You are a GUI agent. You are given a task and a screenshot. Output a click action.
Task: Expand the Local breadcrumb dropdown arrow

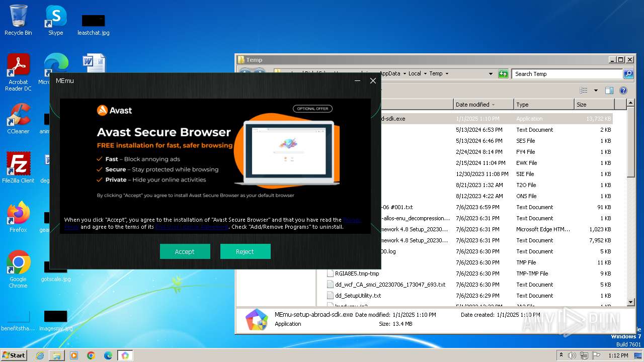click(425, 73)
